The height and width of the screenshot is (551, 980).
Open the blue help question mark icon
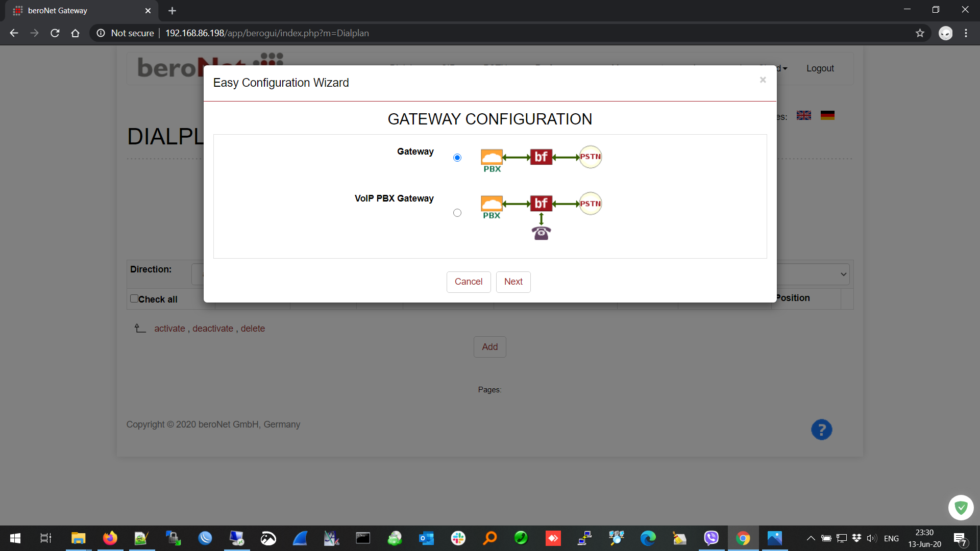[x=821, y=430]
